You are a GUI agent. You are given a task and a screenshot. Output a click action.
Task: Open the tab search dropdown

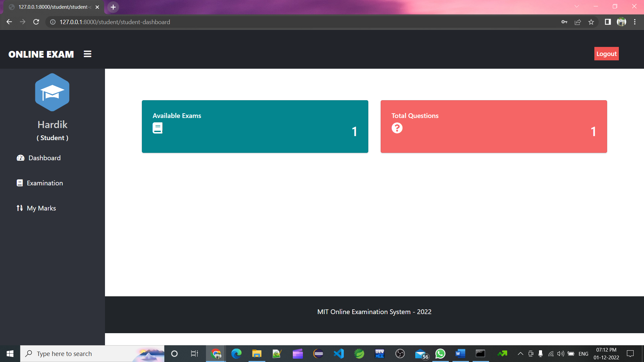[577, 6]
